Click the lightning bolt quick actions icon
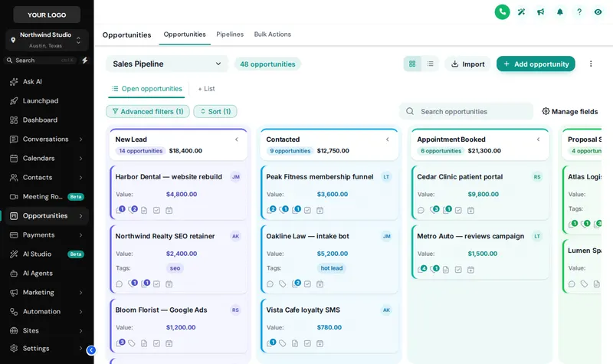Screen dimensions: 613x364 [x=85, y=61]
